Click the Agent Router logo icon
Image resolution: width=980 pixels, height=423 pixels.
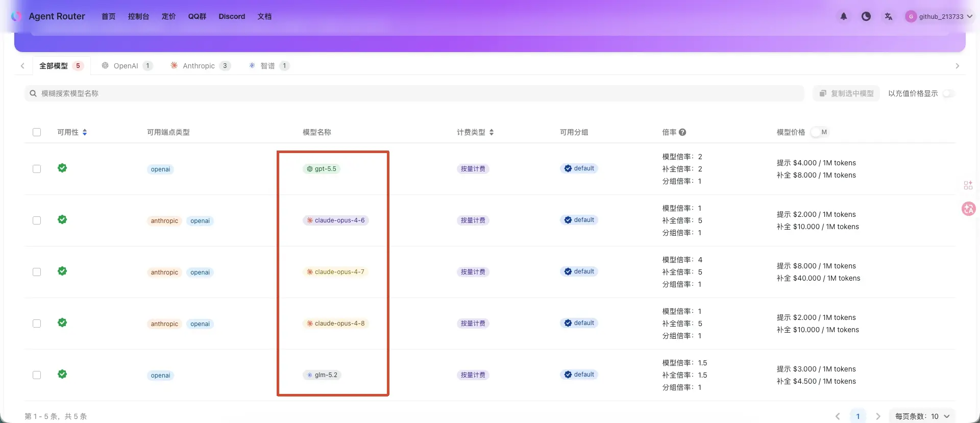(16, 16)
